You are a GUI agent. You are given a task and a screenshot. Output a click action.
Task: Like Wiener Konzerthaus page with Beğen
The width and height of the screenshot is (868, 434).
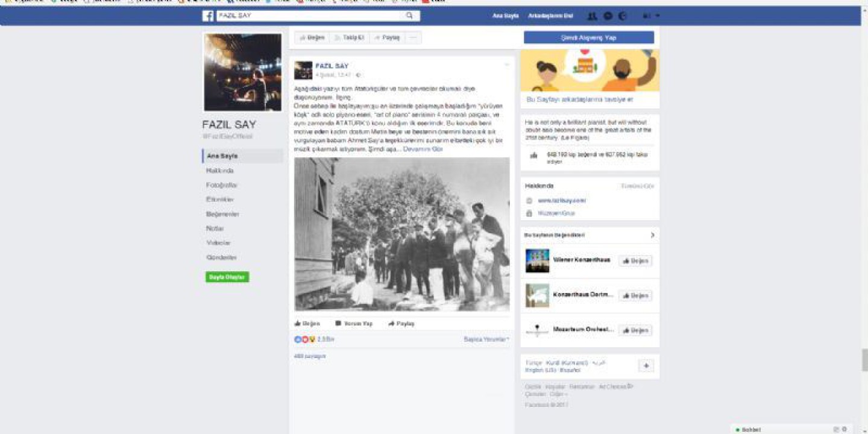[635, 261]
